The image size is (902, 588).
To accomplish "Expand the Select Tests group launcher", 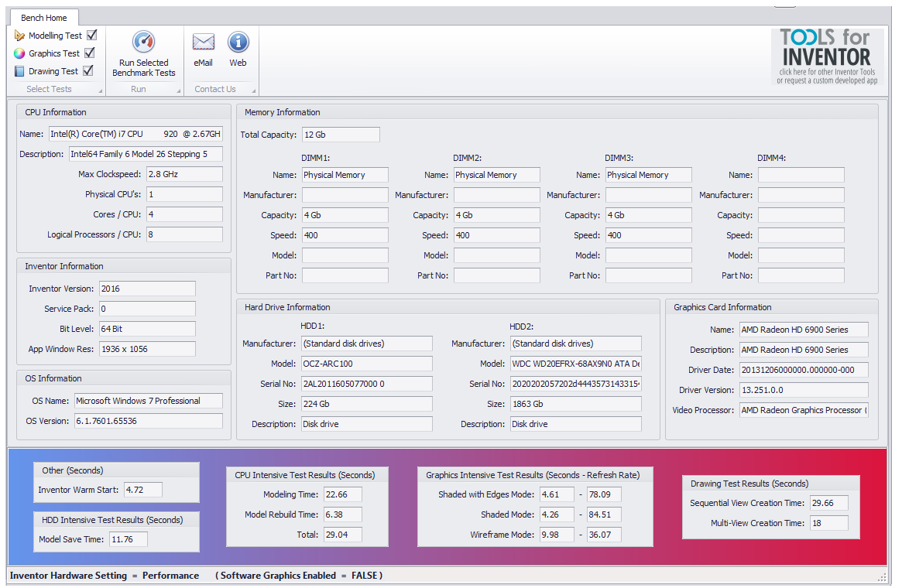I will tap(100, 91).
